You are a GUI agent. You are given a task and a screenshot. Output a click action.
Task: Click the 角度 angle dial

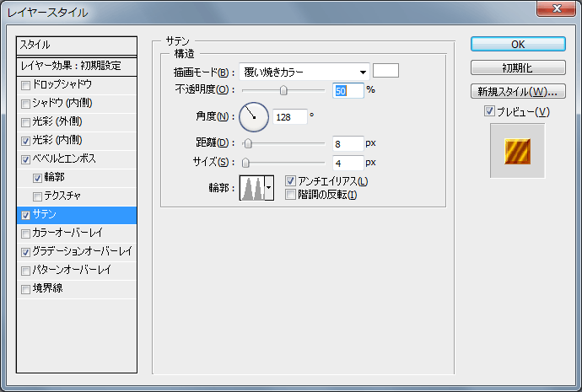[x=254, y=117]
